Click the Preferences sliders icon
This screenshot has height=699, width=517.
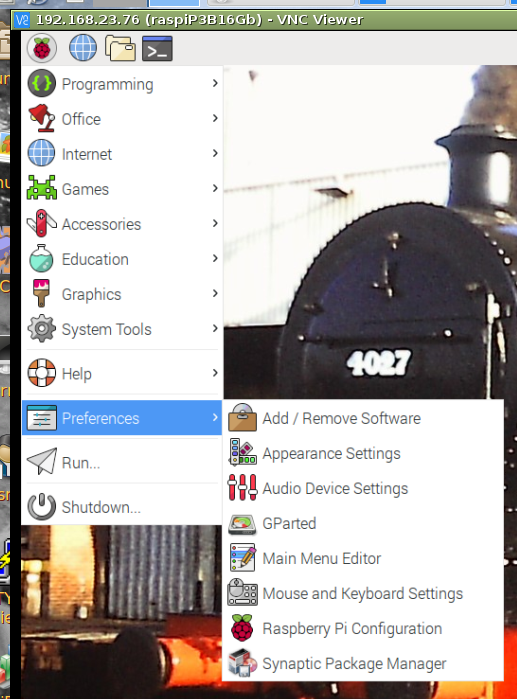(41, 418)
